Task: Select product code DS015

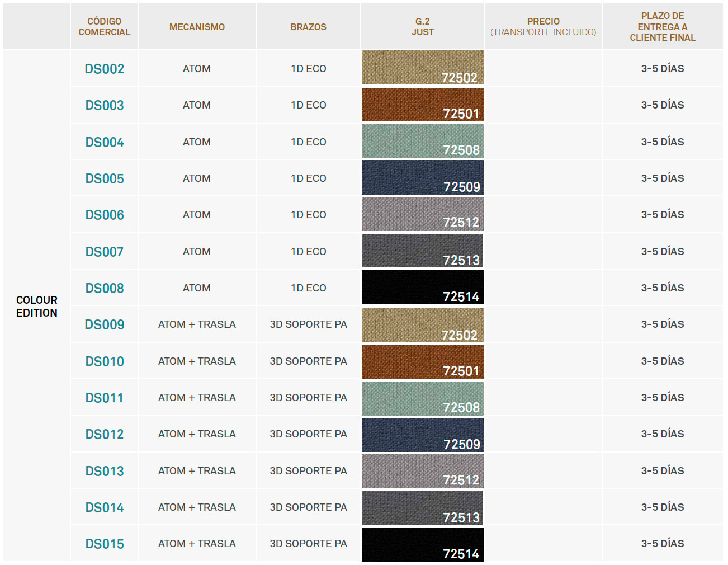Action: (x=105, y=544)
